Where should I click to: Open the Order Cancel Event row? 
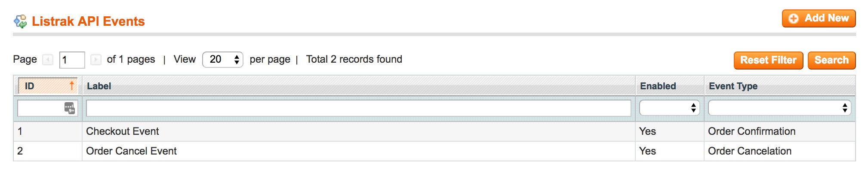click(x=434, y=151)
